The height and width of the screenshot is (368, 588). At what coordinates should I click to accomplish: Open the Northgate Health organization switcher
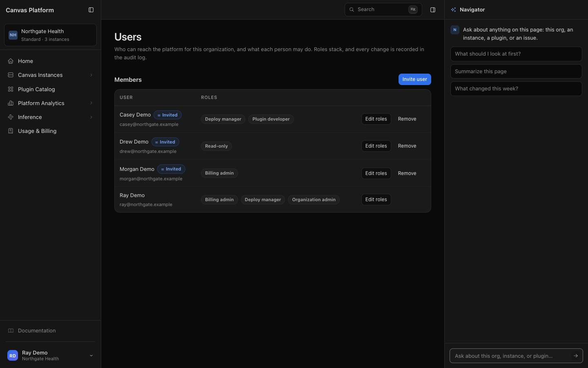point(50,35)
